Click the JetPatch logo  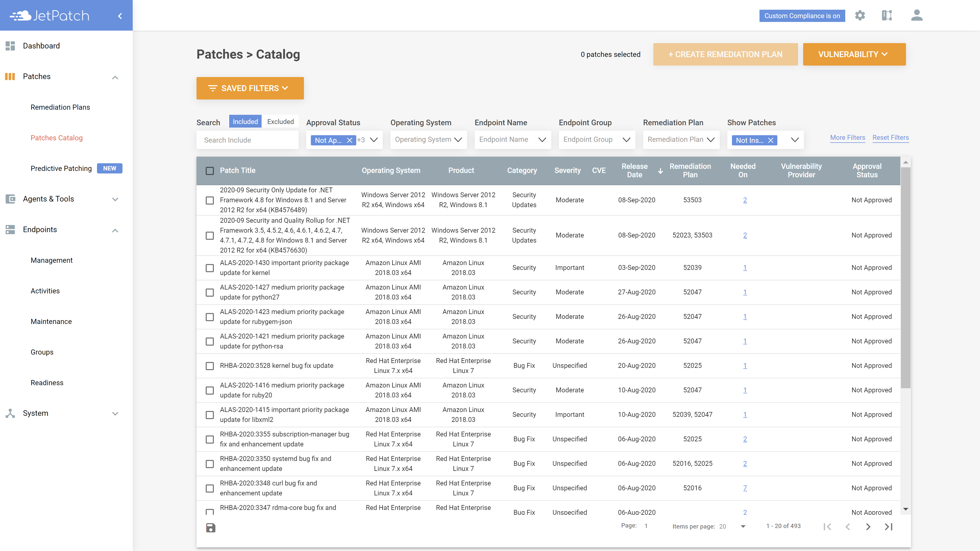(50, 16)
